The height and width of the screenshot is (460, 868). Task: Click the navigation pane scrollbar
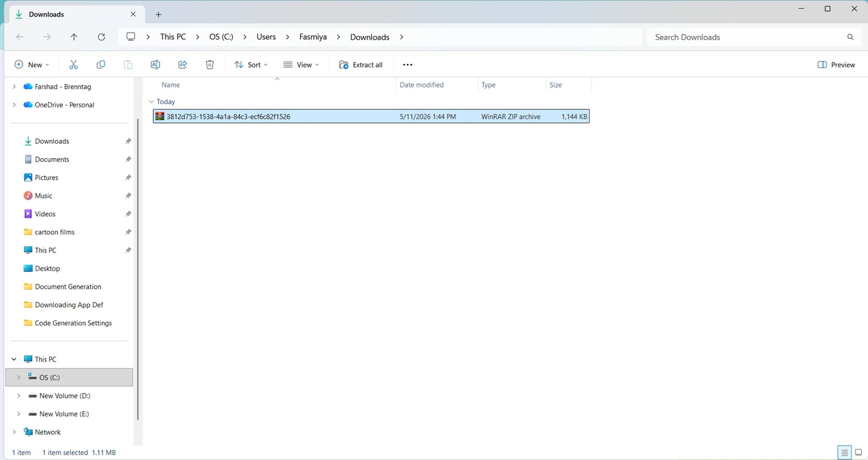(x=137, y=270)
